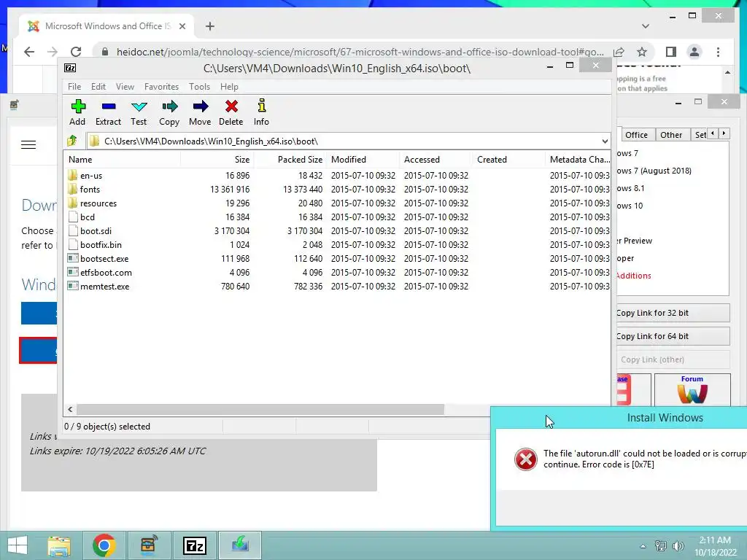Click the Forum thumbnail
The height and width of the screenshot is (560, 747).
[692, 390]
